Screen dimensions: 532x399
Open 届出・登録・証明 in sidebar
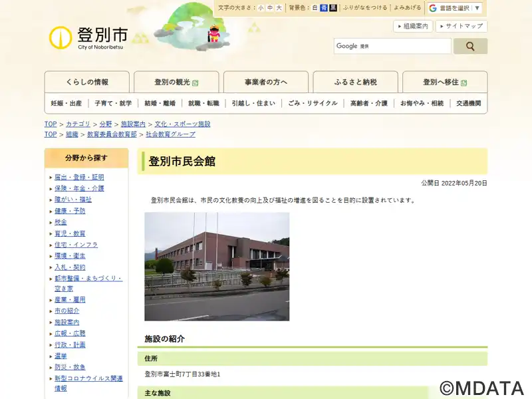(79, 177)
